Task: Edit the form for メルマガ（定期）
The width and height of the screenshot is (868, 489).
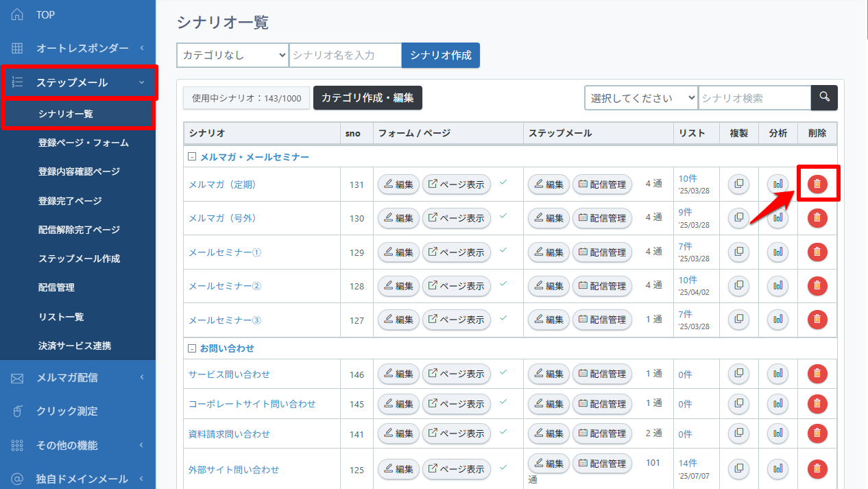Action: (398, 184)
